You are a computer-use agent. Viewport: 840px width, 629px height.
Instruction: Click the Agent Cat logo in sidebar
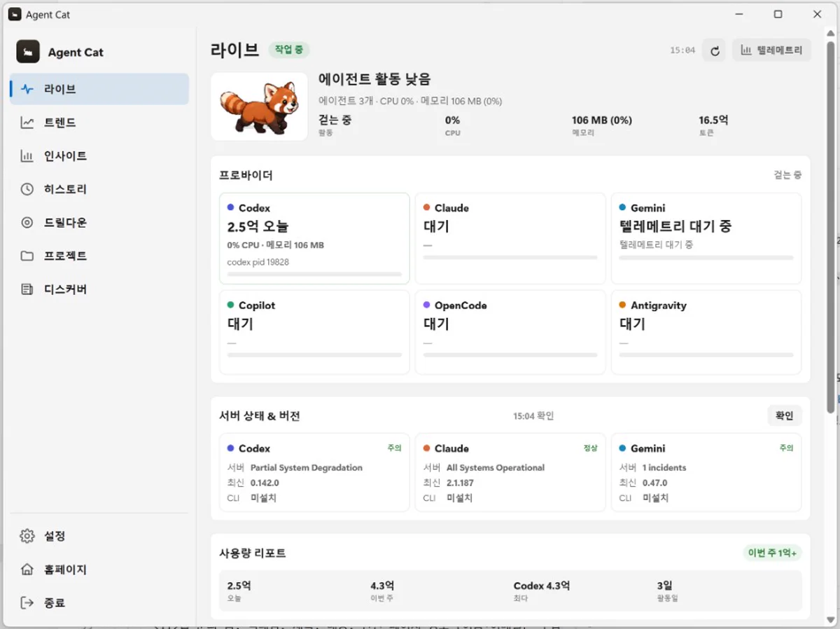click(28, 52)
